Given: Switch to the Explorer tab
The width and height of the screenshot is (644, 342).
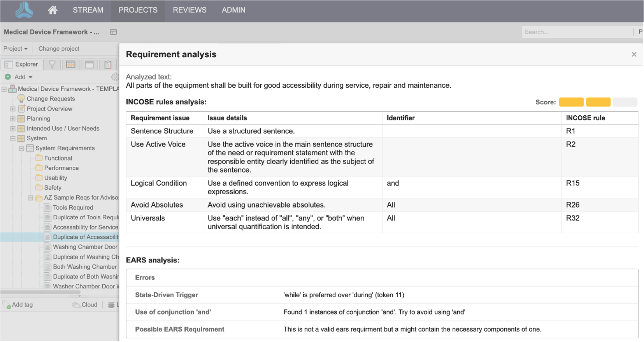Looking at the screenshot, I should pyautogui.click(x=22, y=65).
